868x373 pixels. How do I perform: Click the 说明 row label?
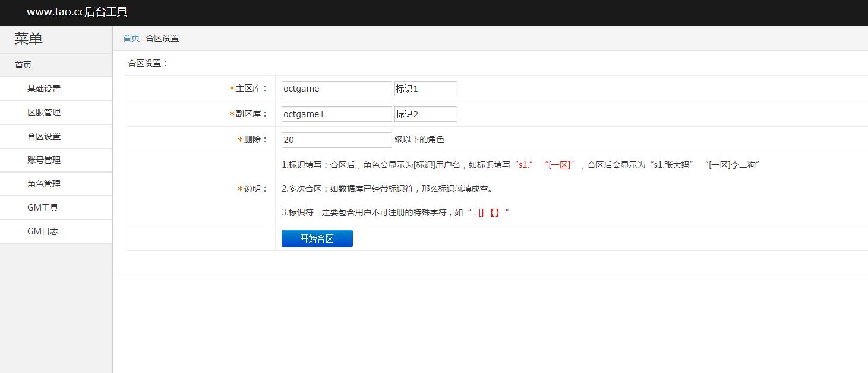point(255,189)
